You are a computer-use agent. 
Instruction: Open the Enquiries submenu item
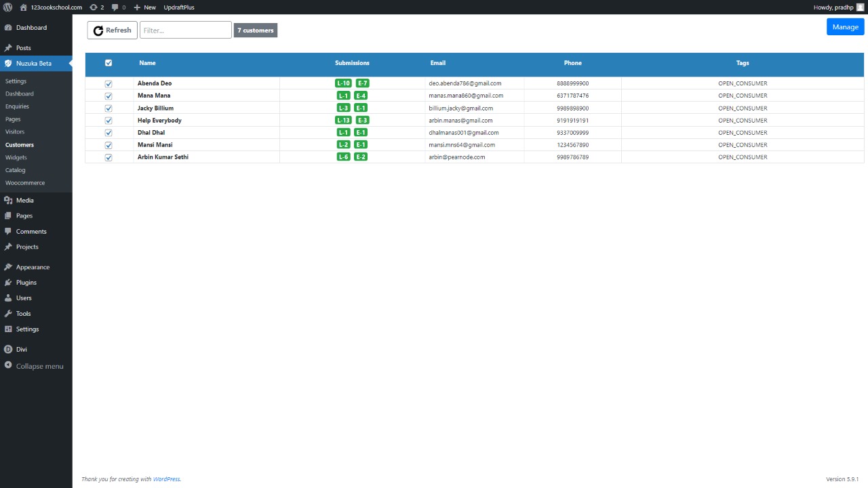(17, 106)
